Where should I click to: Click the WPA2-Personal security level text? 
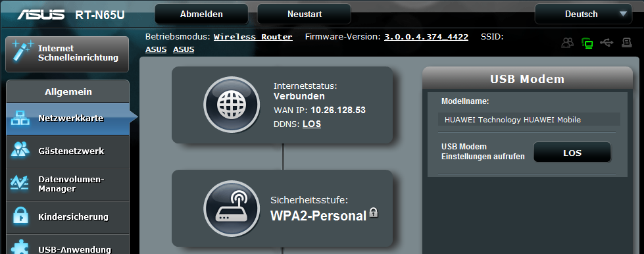(x=318, y=216)
